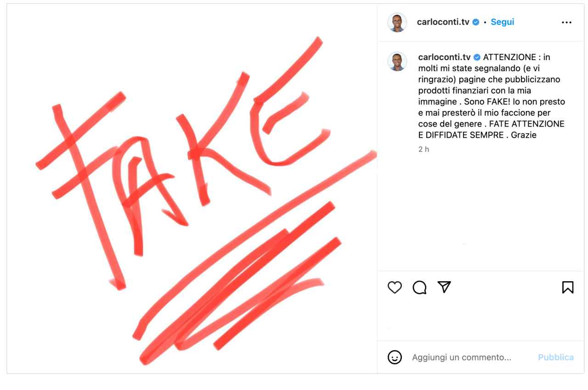Click the verified badge beside the caption username

[x=477, y=57]
